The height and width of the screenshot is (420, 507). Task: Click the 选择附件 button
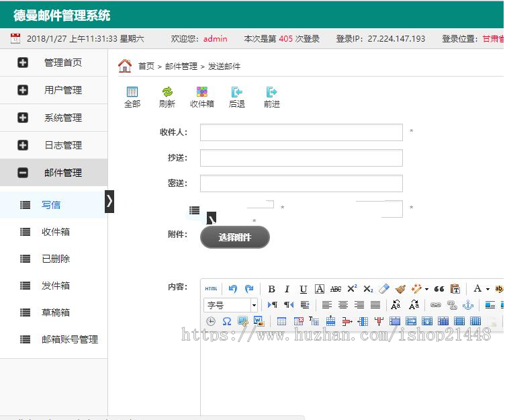click(x=235, y=237)
